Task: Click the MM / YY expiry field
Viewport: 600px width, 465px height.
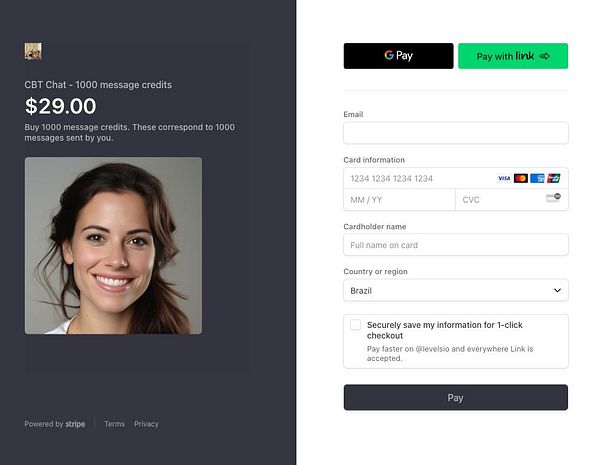Action: [x=399, y=200]
